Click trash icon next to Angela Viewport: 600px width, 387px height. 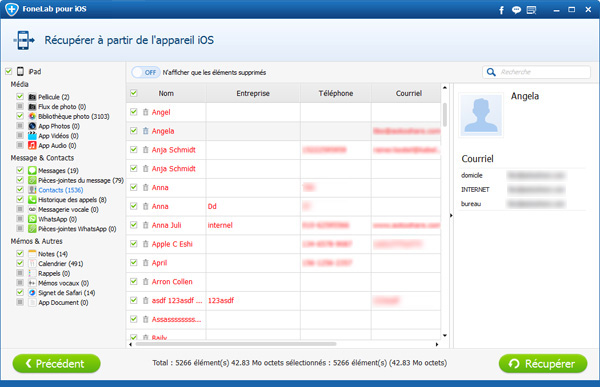point(145,131)
